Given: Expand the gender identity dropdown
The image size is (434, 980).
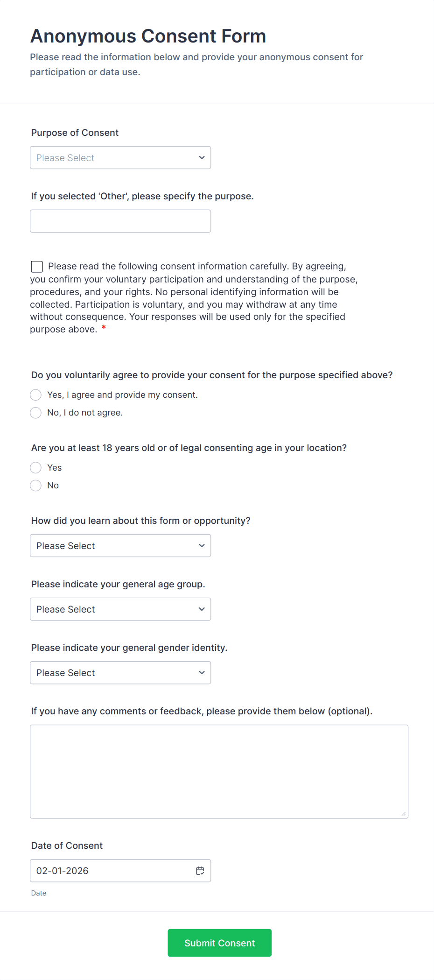Looking at the screenshot, I should [x=120, y=673].
